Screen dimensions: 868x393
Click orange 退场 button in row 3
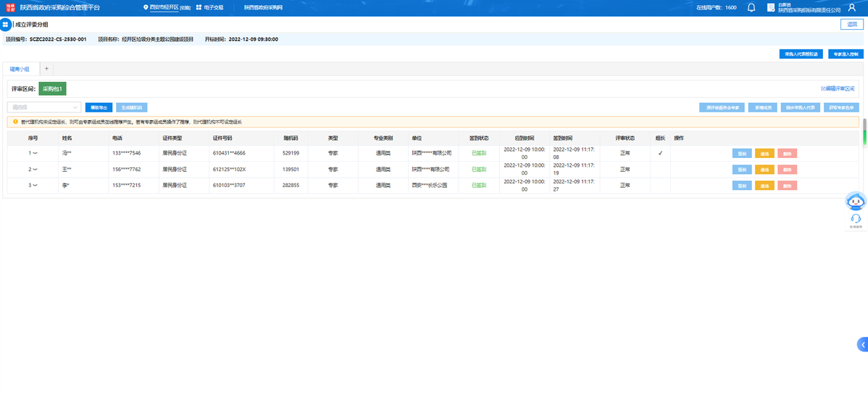point(764,186)
